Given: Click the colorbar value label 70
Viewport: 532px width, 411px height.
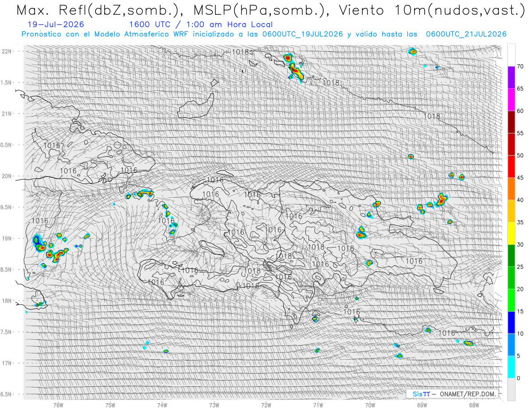Looking at the screenshot, I should point(520,67).
